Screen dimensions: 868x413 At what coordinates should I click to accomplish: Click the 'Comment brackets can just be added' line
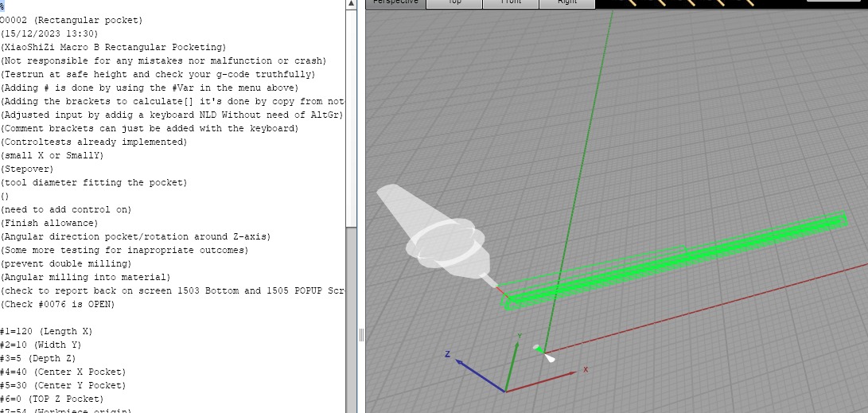click(149, 128)
